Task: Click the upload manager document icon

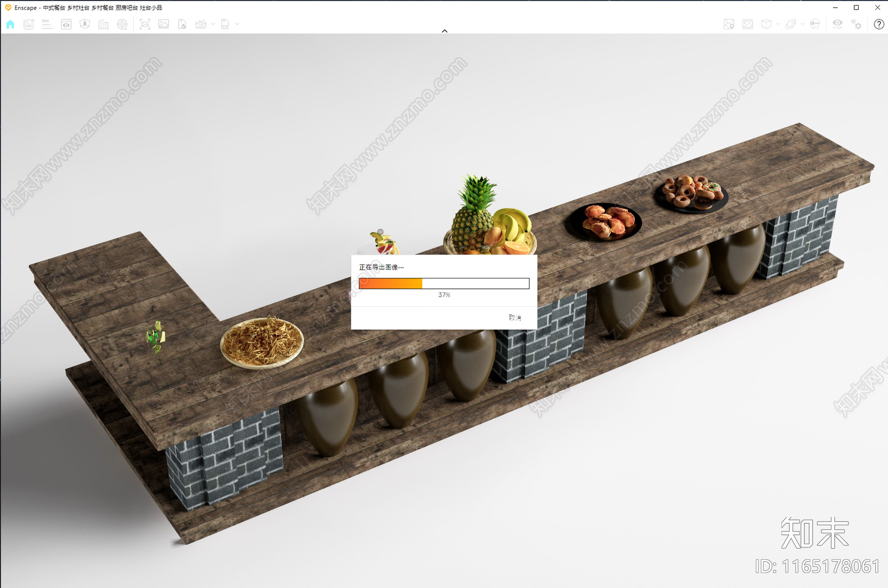Action: [182, 24]
